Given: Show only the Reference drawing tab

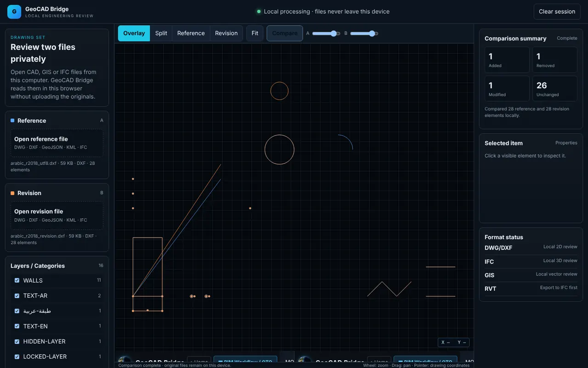Looking at the screenshot, I should click(191, 33).
